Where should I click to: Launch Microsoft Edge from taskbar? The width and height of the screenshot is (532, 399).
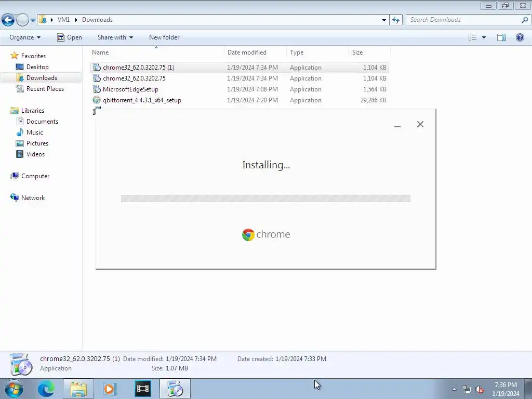(x=46, y=389)
